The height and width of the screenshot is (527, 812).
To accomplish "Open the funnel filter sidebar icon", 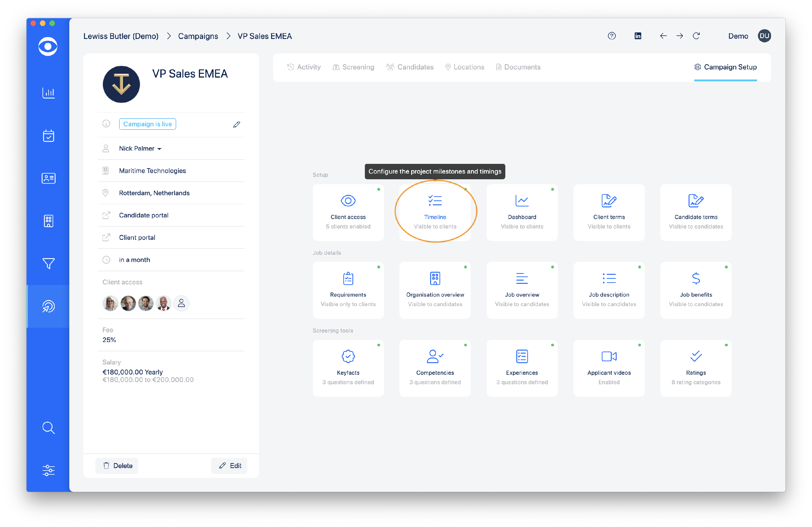I will pos(48,263).
